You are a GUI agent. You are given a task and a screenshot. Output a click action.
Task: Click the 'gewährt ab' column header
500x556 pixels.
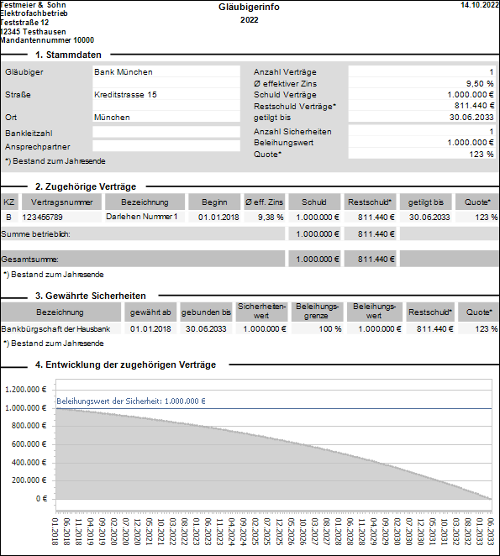point(150,312)
